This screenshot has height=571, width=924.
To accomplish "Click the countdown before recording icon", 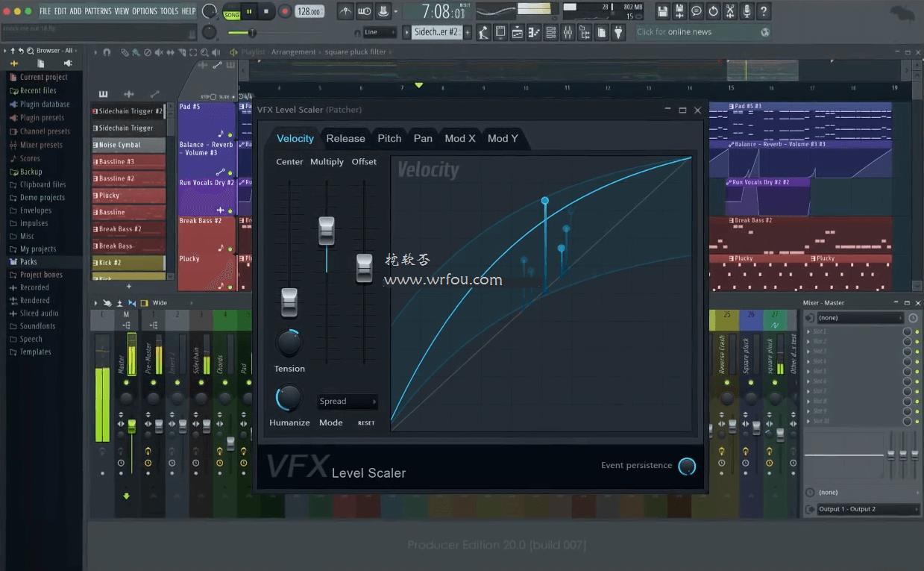I will (x=383, y=11).
